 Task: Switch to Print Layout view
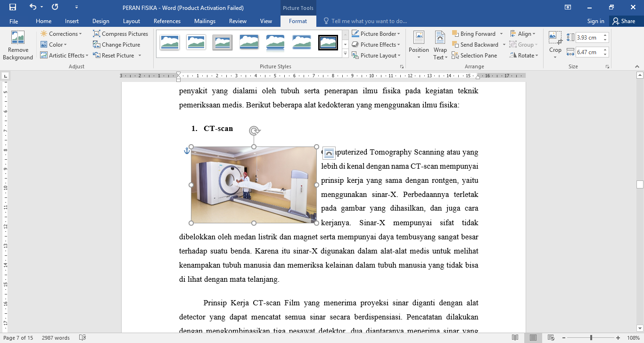(533, 338)
